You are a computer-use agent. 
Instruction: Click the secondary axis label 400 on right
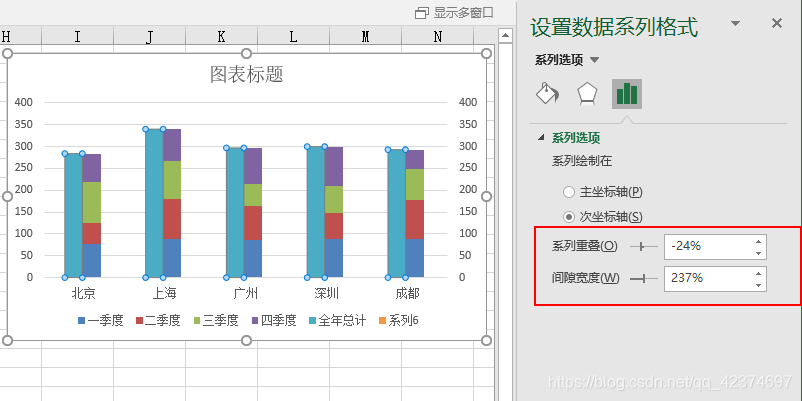click(x=468, y=102)
